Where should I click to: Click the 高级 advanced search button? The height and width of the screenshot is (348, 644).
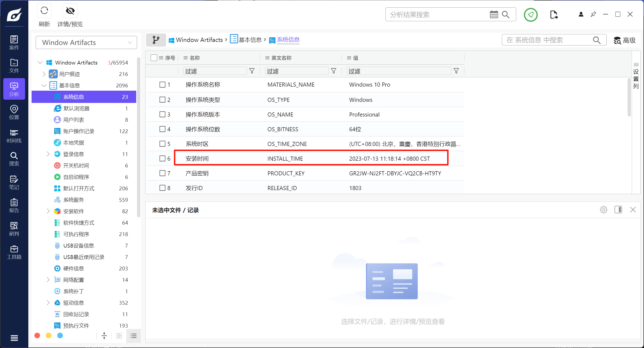pos(625,40)
